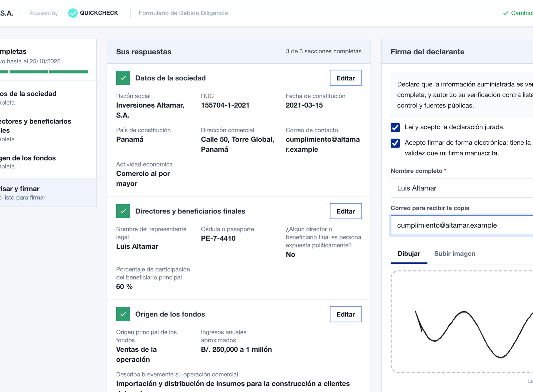Image resolution: width=533 pixels, height=392 pixels.
Task: Click the QUICKCHECK brand name
Action: 99,13
